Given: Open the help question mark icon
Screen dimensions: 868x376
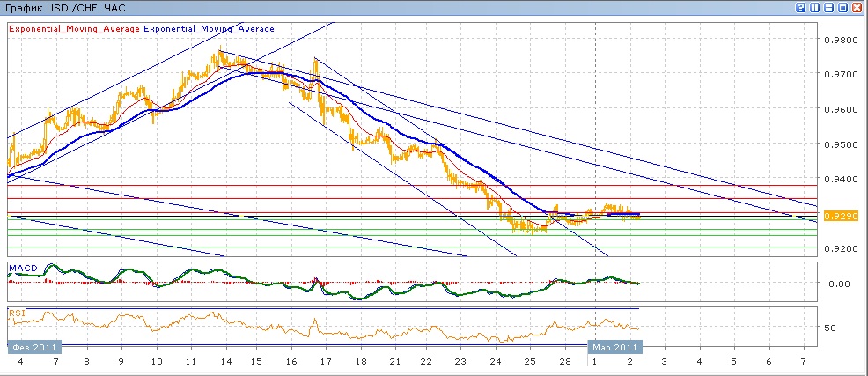Looking at the screenshot, I should coord(801,7).
